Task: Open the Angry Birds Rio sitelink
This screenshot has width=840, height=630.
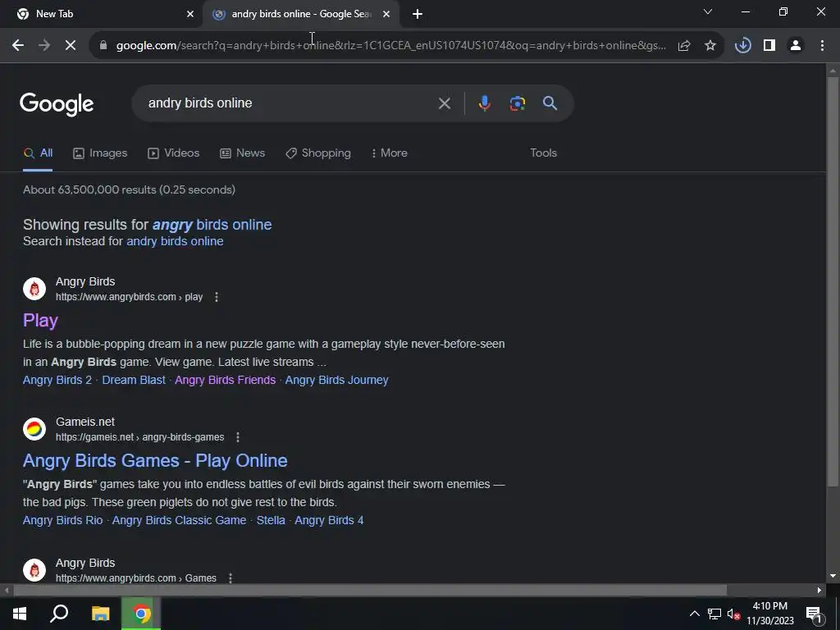Action: pos(62,521)
